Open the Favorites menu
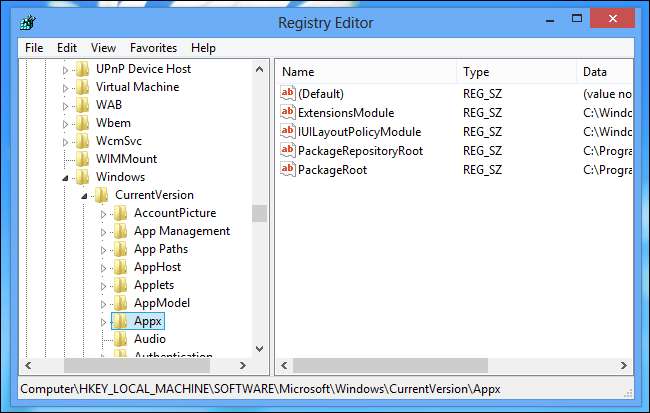Image resolution: width=650 pixels, height=413 pixels. (153, 48)
